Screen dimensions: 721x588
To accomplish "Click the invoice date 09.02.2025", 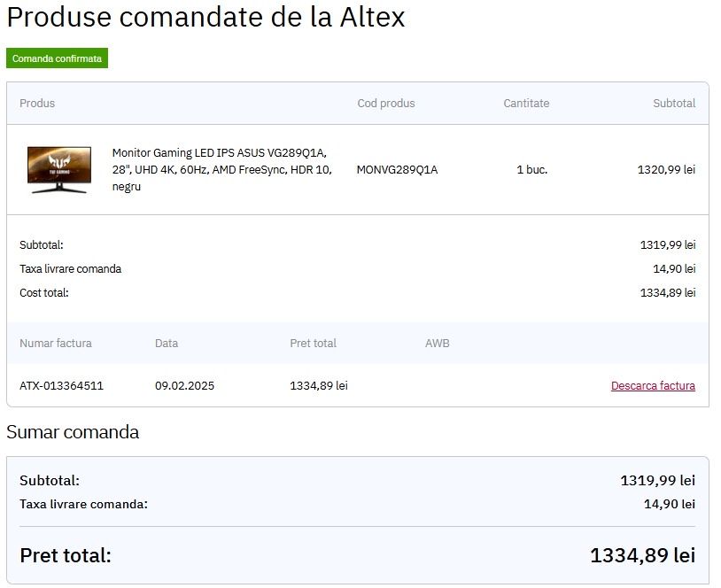I will [x=184, y=386].
